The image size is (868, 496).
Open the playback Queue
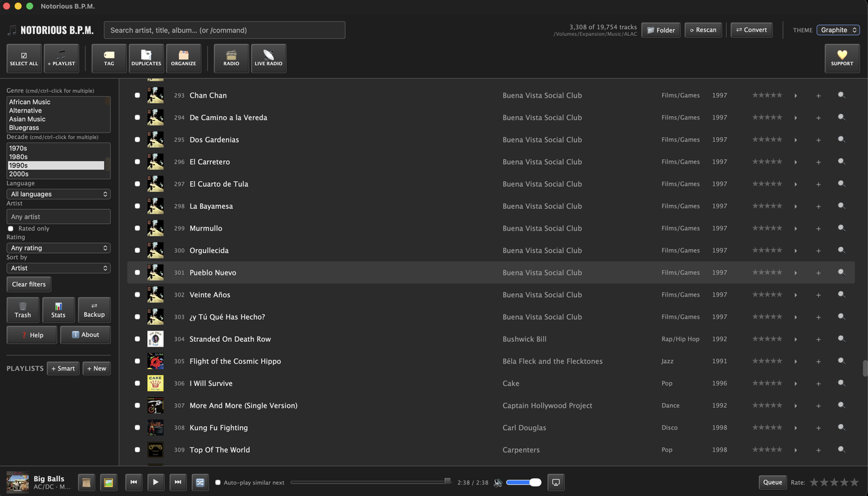(772, 482)
